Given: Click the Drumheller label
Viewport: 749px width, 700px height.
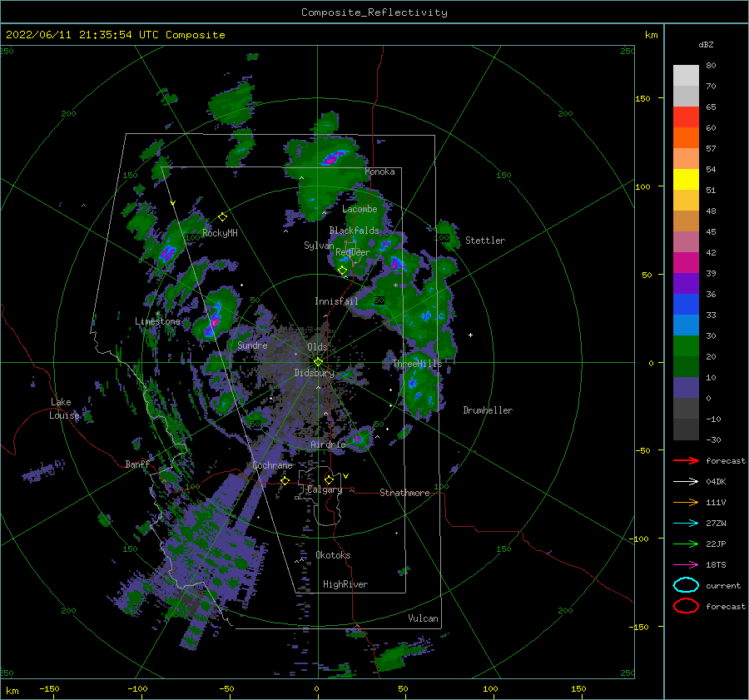Looking at the screenshot, I should pyautogui.click(x=488, y=410).
